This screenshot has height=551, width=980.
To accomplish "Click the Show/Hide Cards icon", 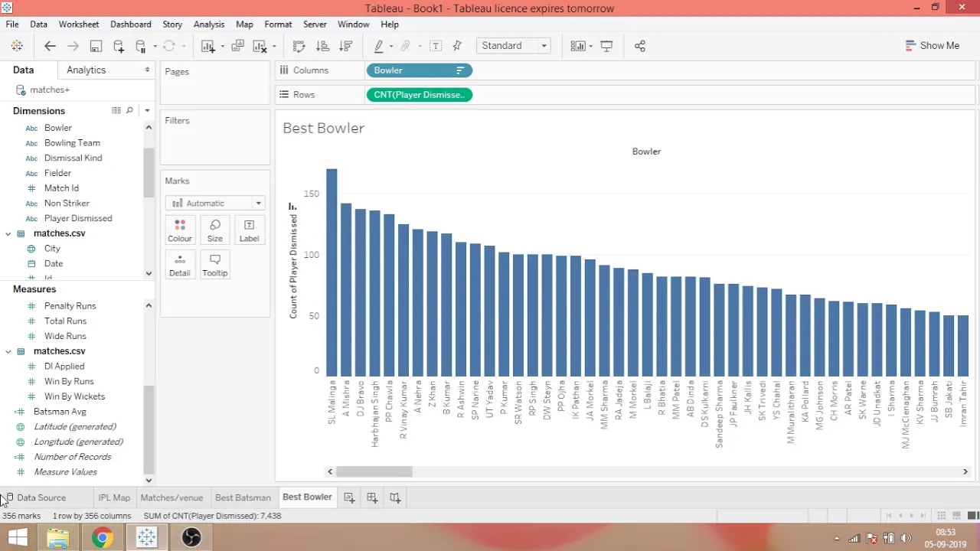I will coord(578,46).
